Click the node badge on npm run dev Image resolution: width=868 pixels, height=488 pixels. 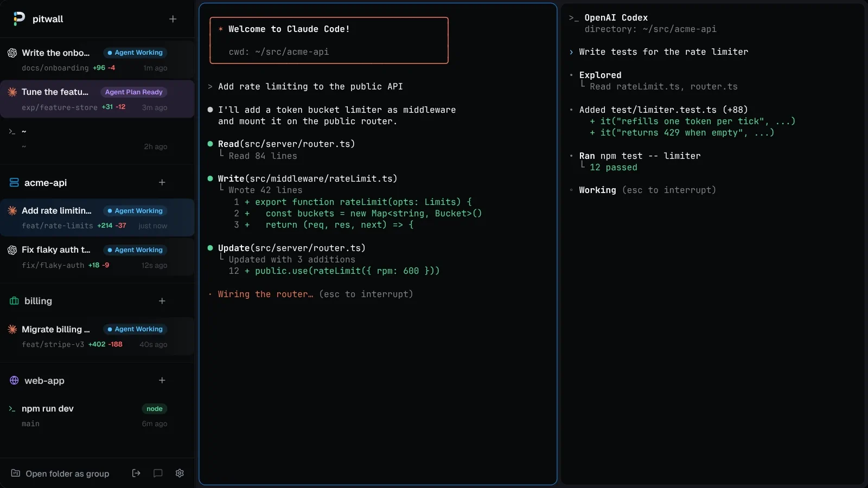point(155,409)
